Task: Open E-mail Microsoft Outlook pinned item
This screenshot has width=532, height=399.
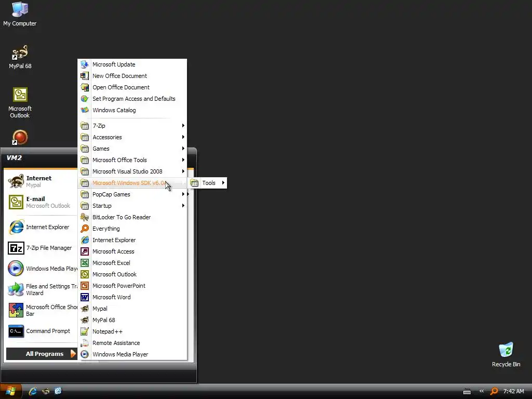Action: tap(41, 202)
